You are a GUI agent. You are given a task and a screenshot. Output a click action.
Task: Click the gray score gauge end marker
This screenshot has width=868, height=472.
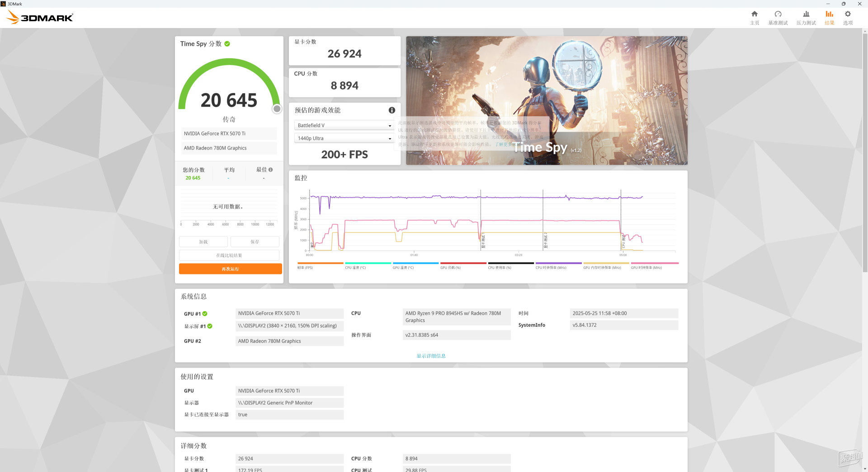[x=277, y=109]
